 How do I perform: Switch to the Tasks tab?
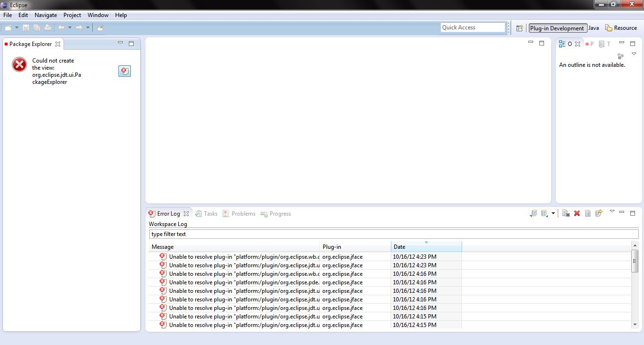point(207,214)
